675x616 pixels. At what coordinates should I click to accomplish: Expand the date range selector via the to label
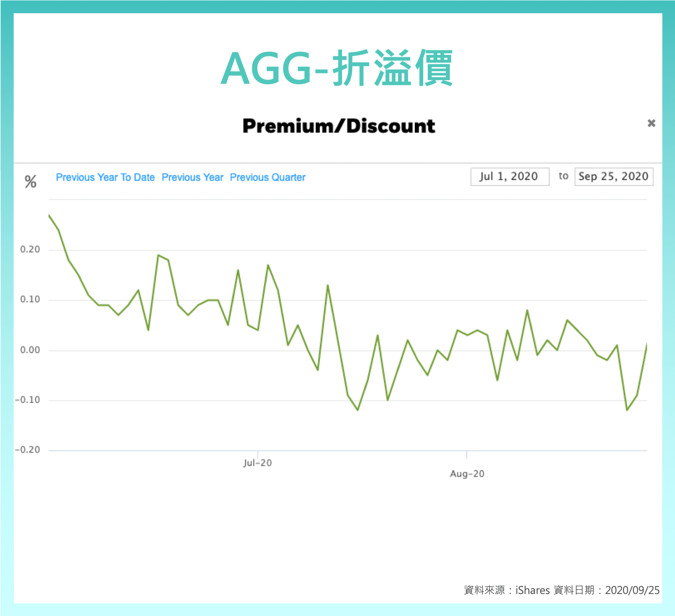564,176
